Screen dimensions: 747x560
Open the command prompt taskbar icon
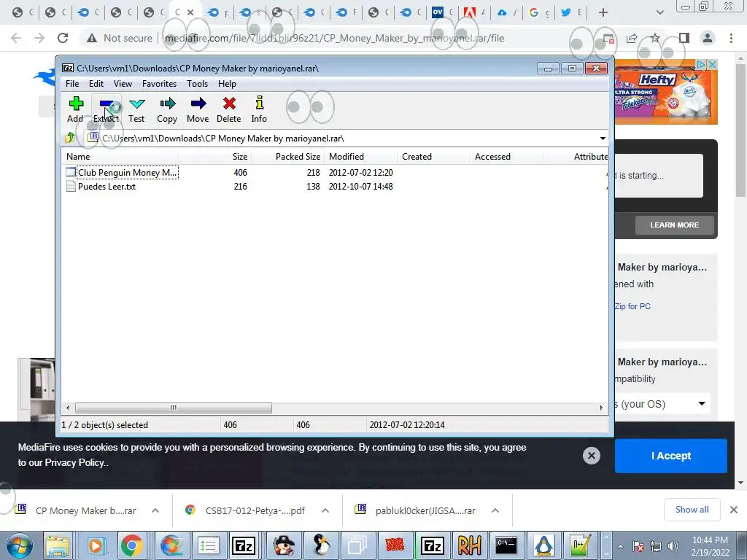click(x=506, y=545)
